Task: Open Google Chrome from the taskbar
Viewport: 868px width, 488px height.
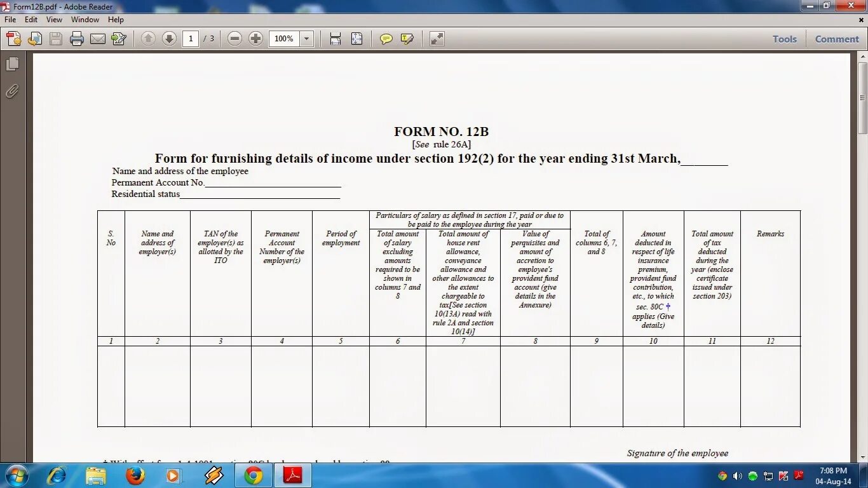Action: (x=254, y=475)
